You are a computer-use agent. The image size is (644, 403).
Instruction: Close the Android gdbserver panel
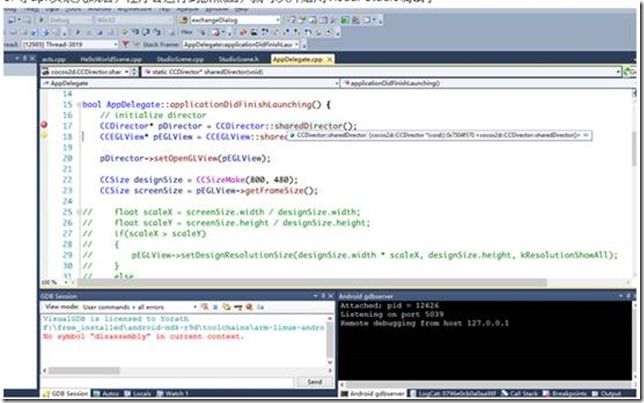pyautogui.click(x=635, y=296)
